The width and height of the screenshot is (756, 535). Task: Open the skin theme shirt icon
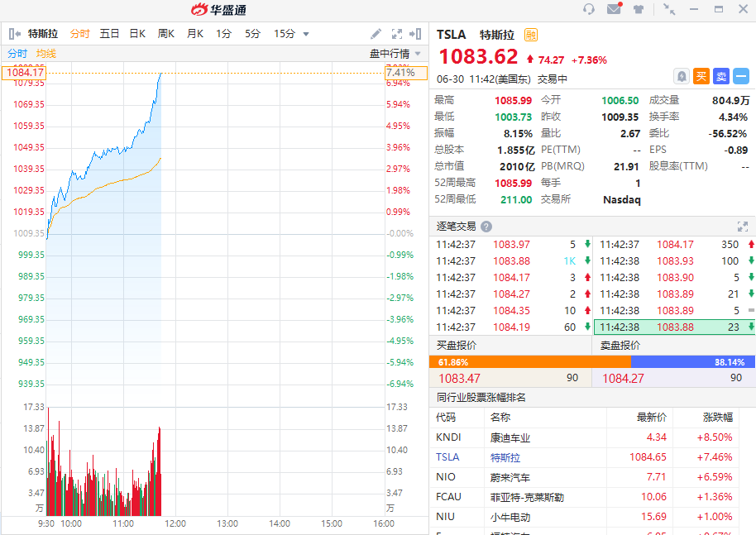(x=639, y=9)
